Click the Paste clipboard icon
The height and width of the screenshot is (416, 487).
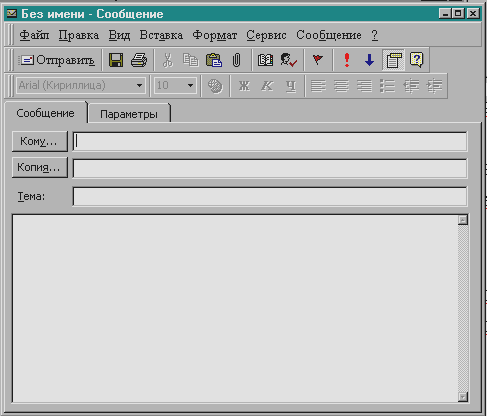(214, 60)
